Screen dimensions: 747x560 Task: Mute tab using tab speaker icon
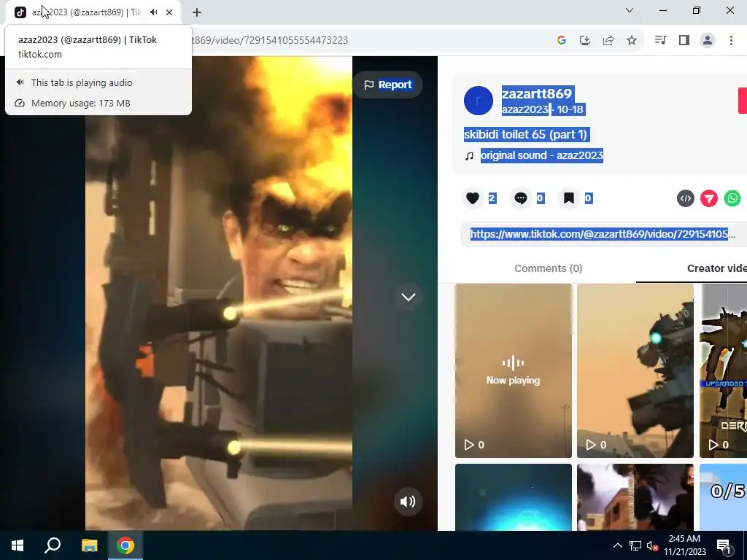point(153,12)
